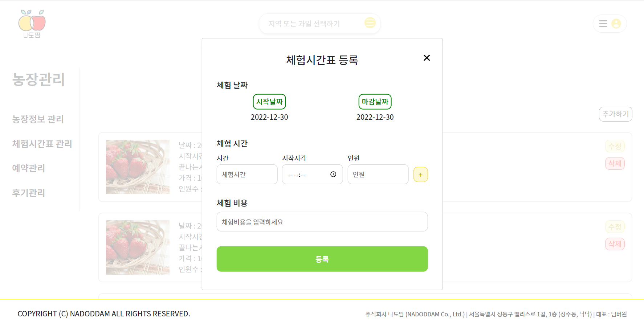The height and width of the screenshot is (324, 644).
Task: Click the 추가하기 button
Action: click(x=615, y=114)
